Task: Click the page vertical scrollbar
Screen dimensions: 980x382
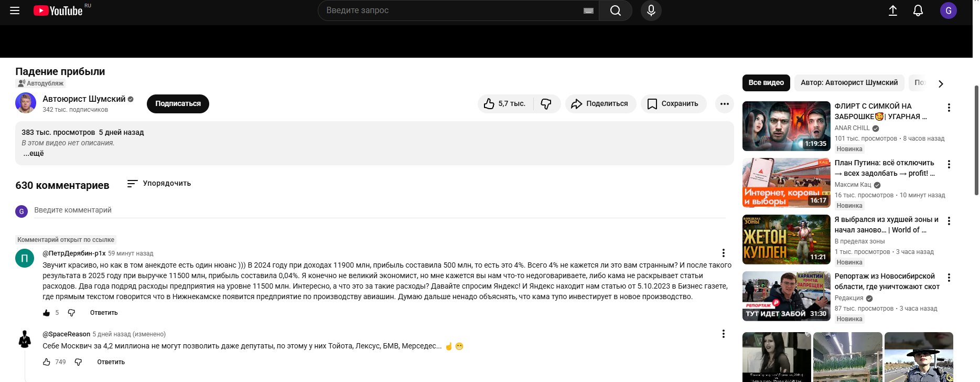Action: 976,140
